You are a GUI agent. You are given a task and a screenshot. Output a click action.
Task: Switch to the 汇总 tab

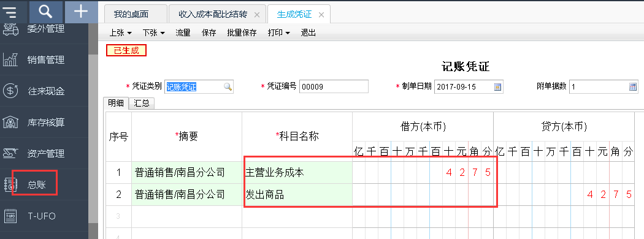(142, 103)
